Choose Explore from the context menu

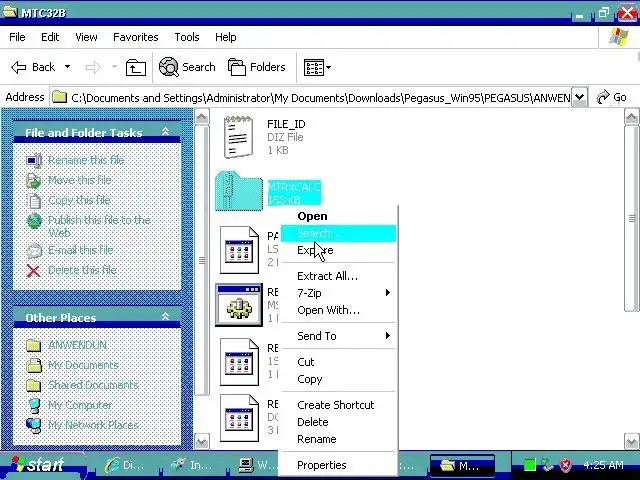coord(338,250)
